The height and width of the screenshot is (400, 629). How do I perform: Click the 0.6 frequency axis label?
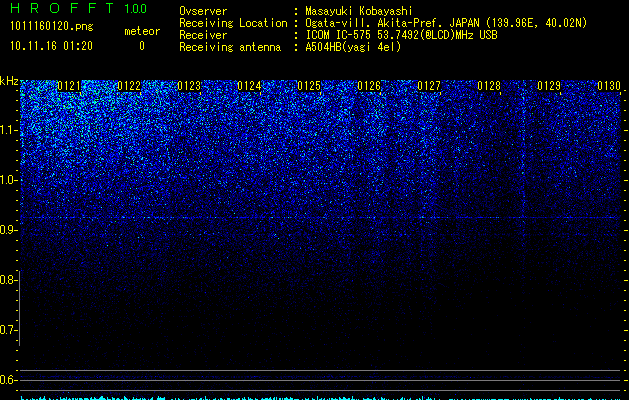click(x=8, y=380)
